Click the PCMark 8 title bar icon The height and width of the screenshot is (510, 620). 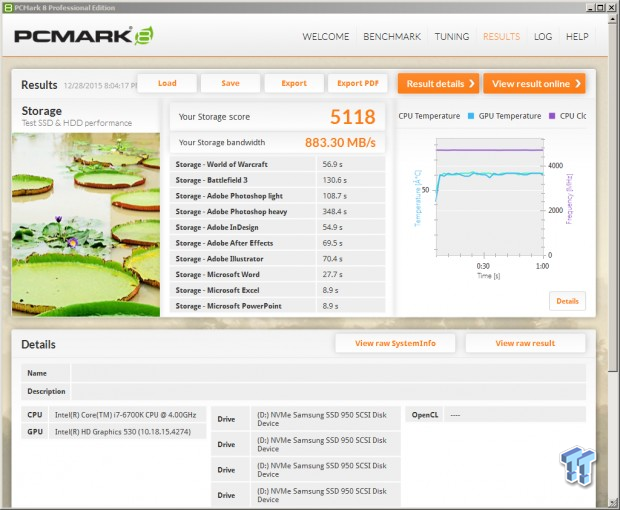pos(8,8)
